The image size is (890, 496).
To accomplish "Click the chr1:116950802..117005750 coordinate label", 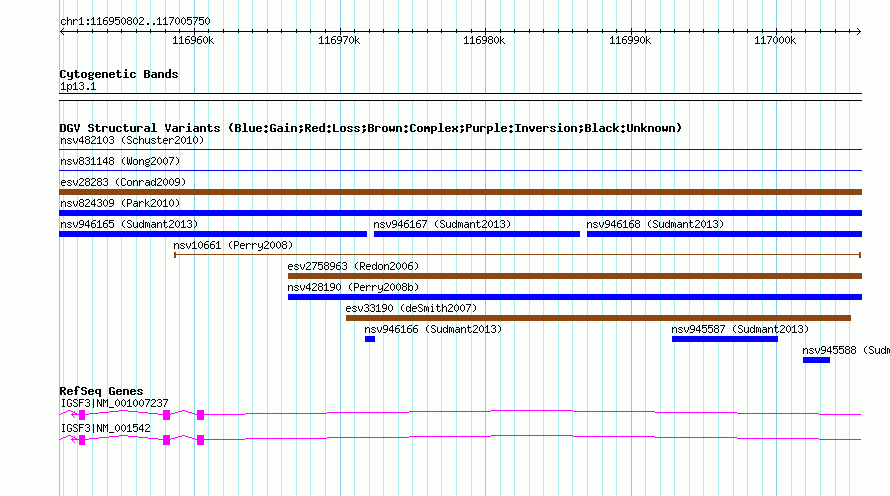I will pos(135,21).
